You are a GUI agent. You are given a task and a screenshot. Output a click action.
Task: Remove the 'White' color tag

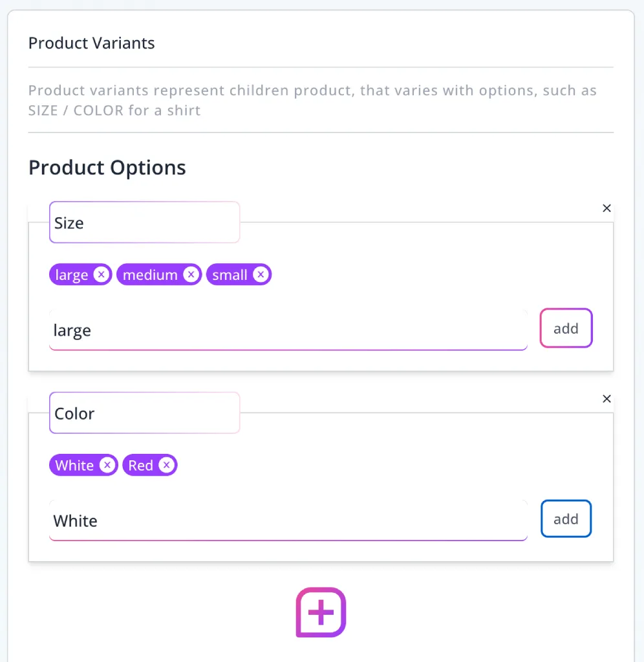(107, 465)
